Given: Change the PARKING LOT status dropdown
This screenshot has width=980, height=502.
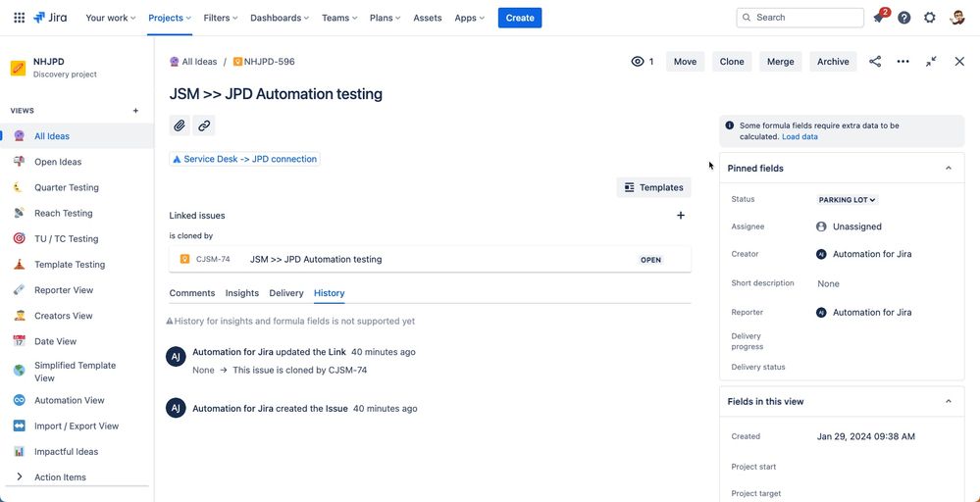Looking at the screenshot, I should tap(847, 200).
